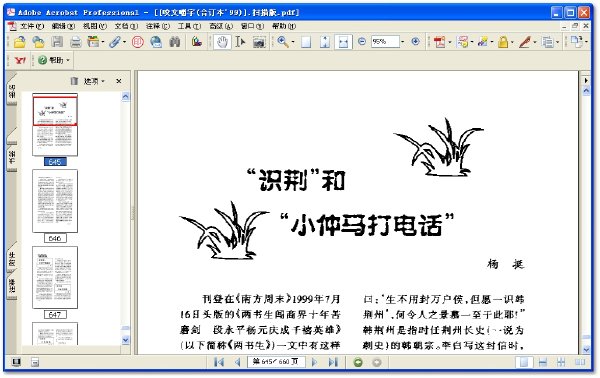This screenshot has width=600, height=378.
Task: Open the 帮助 (Help) menu in the menu bar
Action: (x=284, y=26)
